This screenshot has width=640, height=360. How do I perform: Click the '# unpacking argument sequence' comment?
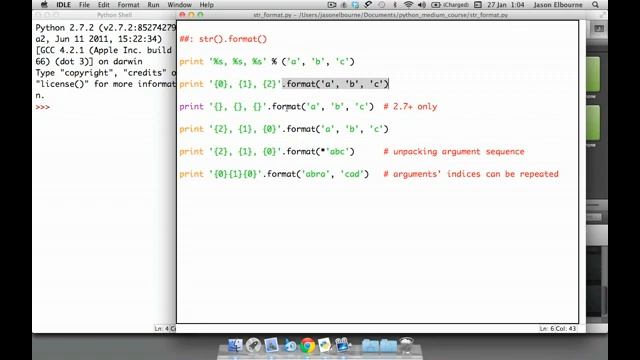pos(454,151)
